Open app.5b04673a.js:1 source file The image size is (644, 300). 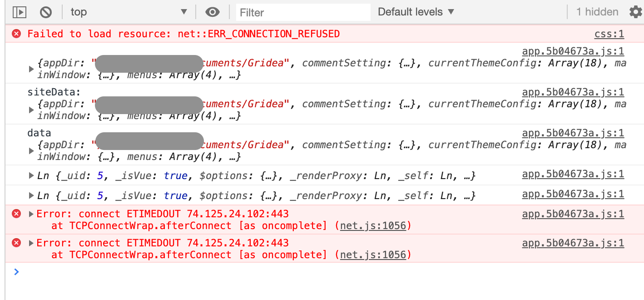click(573, 51)
